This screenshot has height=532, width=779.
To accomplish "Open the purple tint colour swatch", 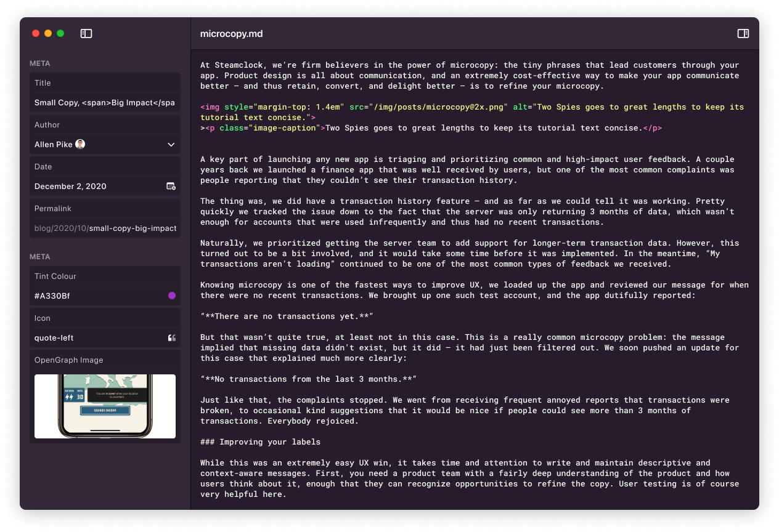I will pos(172,296).
